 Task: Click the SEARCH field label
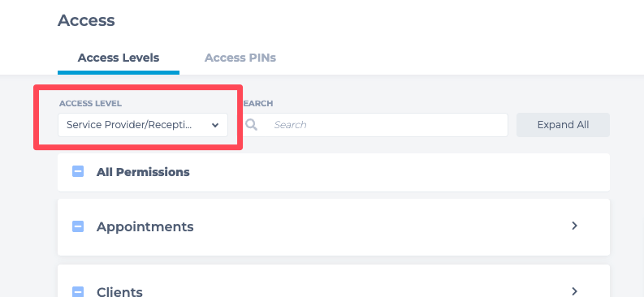(258, 103)
